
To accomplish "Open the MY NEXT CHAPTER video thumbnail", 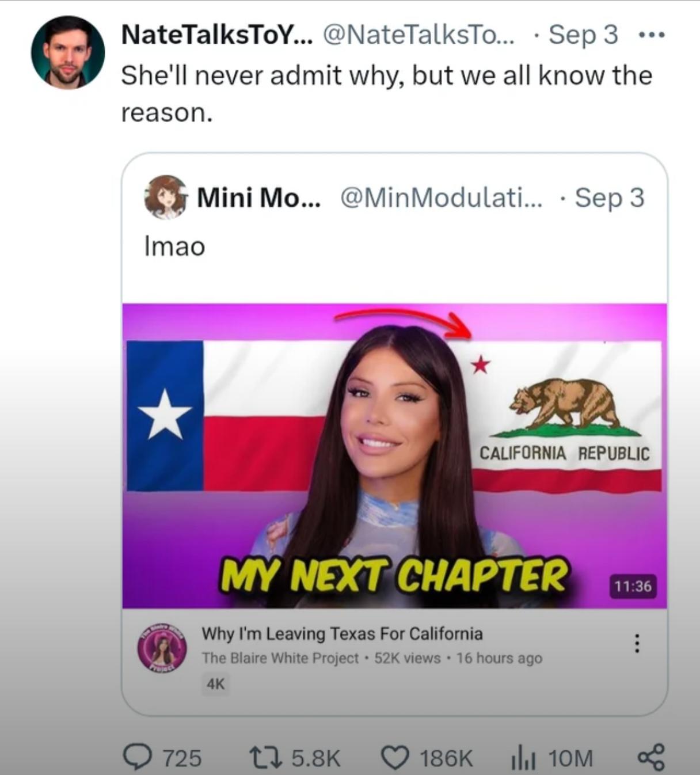I will coord(395,455).
